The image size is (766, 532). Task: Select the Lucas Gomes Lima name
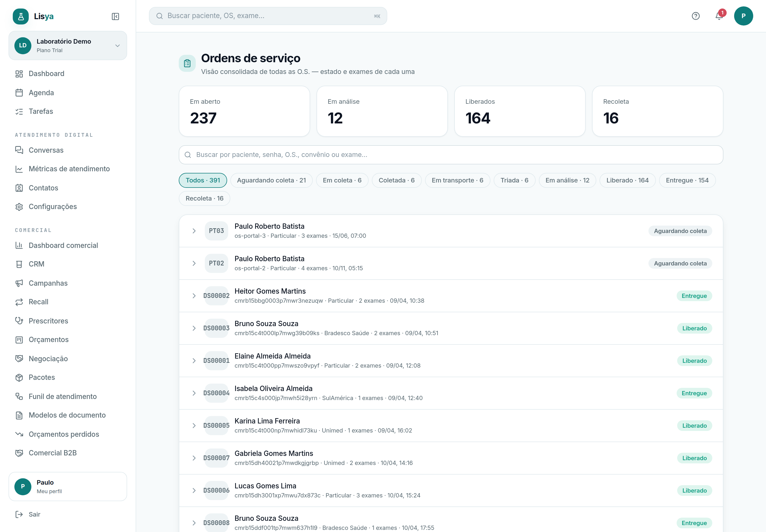click(x=265, y=486)
